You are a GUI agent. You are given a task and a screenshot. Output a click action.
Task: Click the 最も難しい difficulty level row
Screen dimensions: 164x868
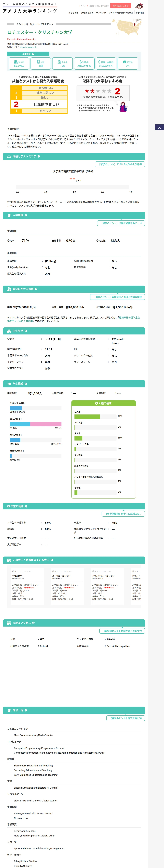39,88
